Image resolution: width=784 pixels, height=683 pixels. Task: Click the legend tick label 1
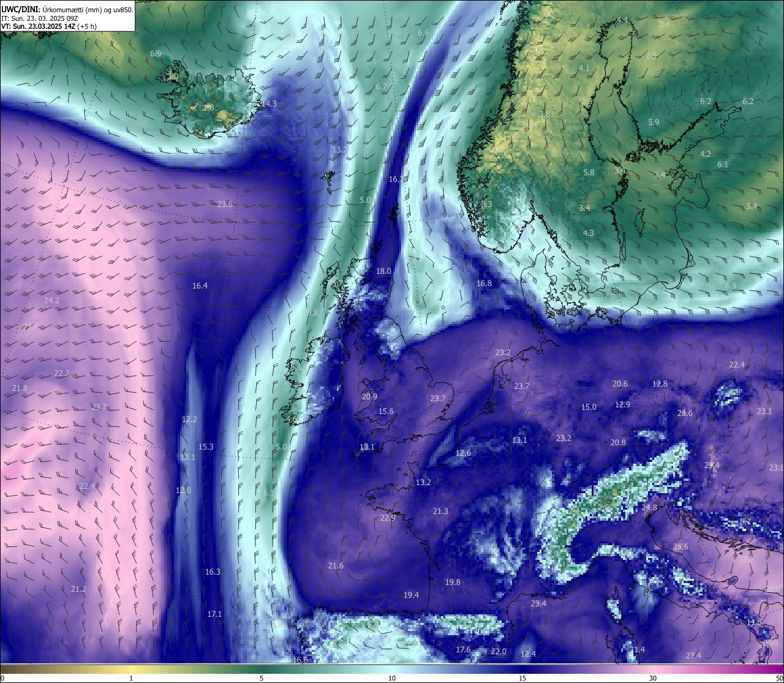coord(131,678)
